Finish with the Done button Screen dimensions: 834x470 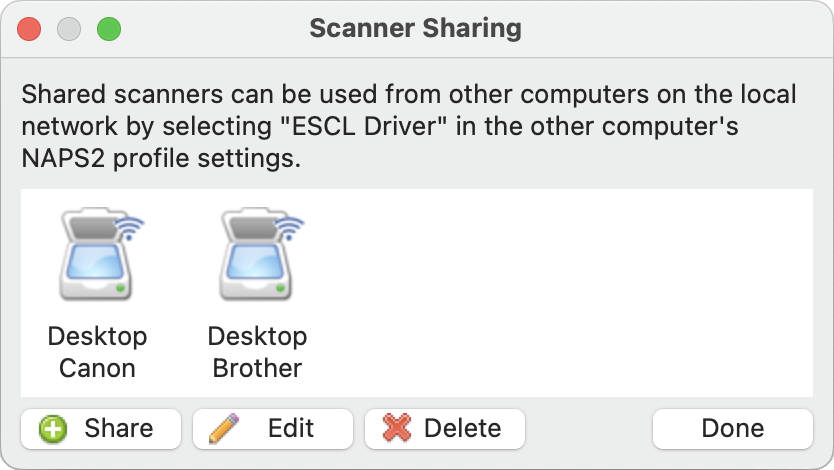click(733, 429)
